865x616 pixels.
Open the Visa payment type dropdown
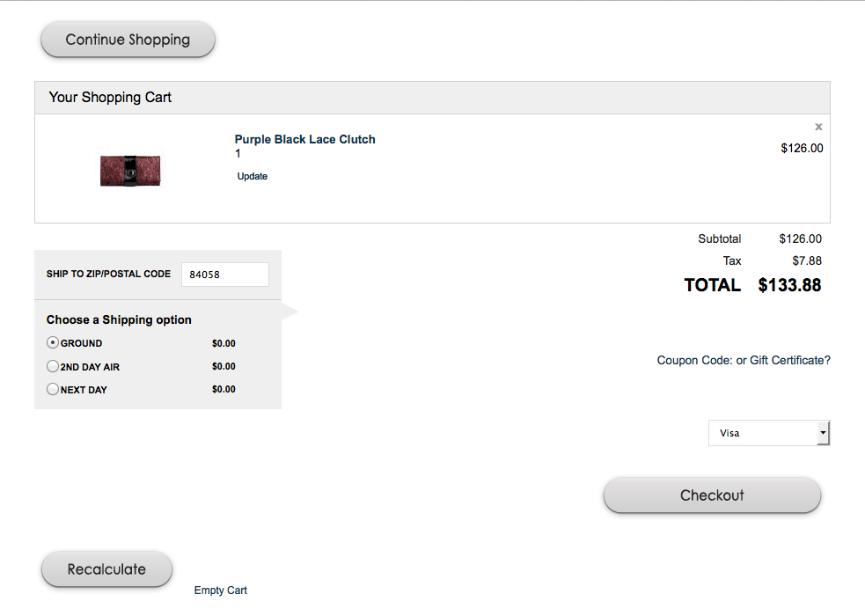tap(762, 433)
